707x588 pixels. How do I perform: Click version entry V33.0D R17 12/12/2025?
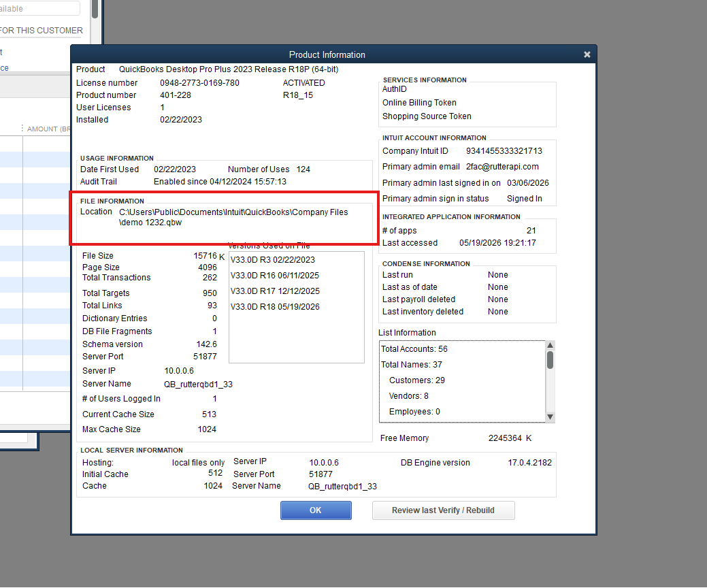point(275,291)
